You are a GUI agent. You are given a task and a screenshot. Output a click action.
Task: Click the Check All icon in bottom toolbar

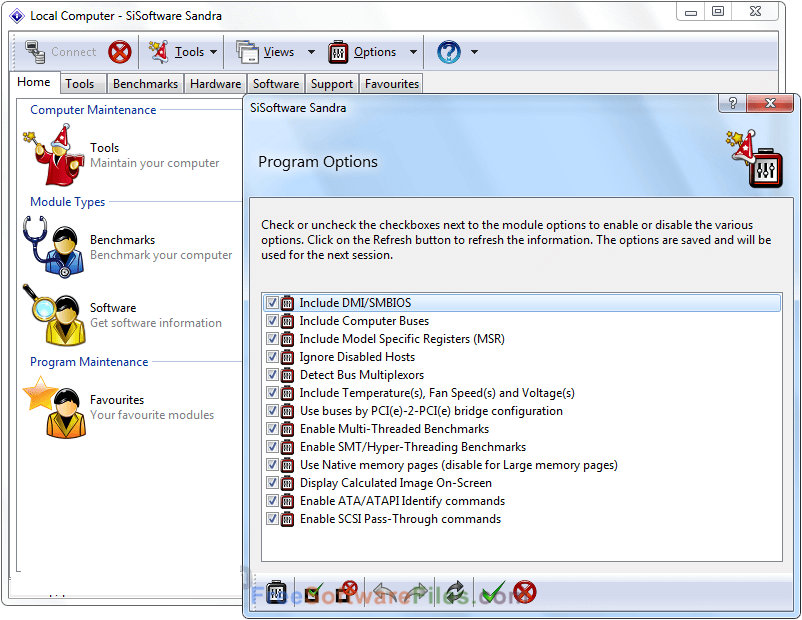tap(314, 593)
